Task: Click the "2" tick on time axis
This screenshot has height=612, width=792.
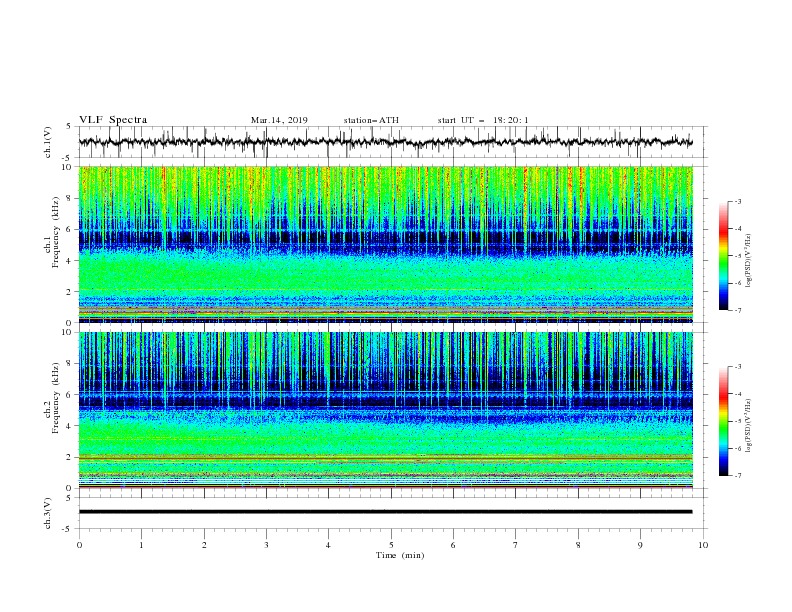Action: coord(204,545)
